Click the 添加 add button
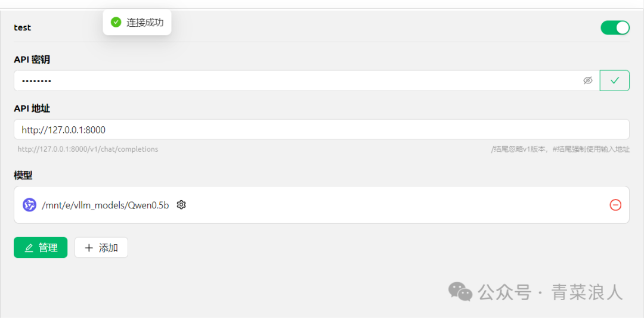Screen dimensions: 644x318 click(x=101, y=247)
